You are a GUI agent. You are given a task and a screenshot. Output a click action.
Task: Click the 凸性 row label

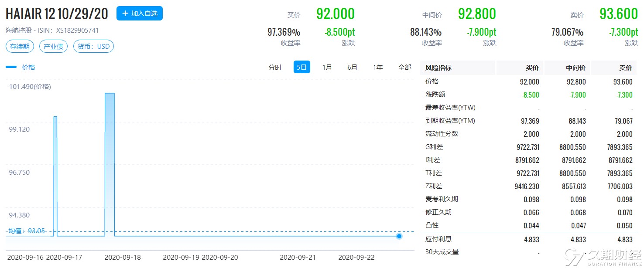[432, 225]
